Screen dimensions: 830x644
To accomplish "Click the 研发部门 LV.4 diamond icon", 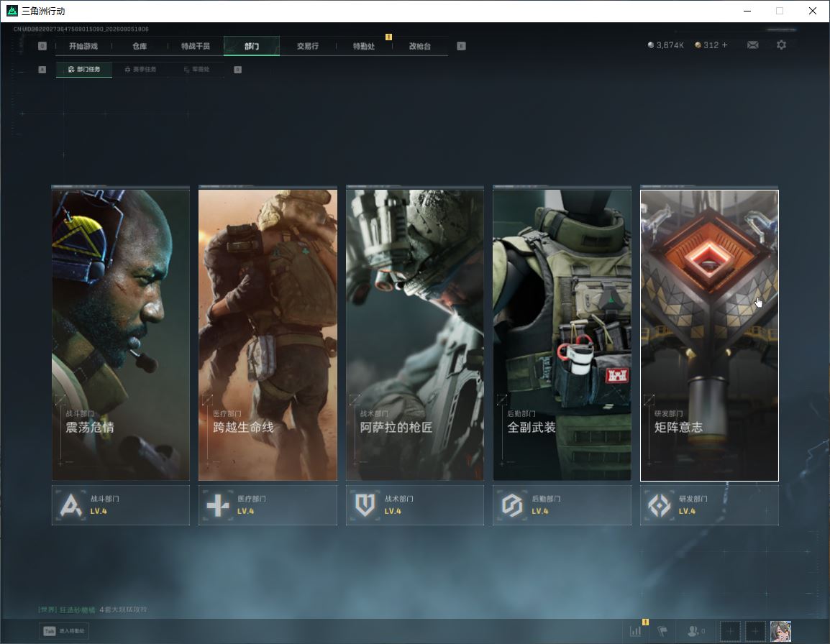I will tap(659, 505).
